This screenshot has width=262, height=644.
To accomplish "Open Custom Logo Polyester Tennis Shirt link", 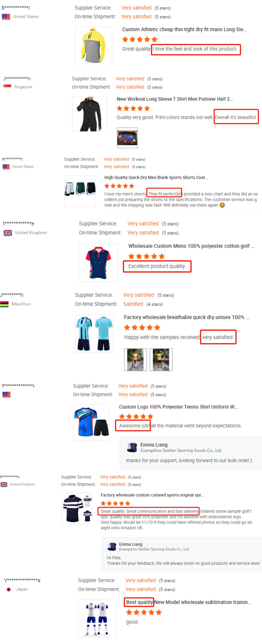I will [x=178, y=407].
